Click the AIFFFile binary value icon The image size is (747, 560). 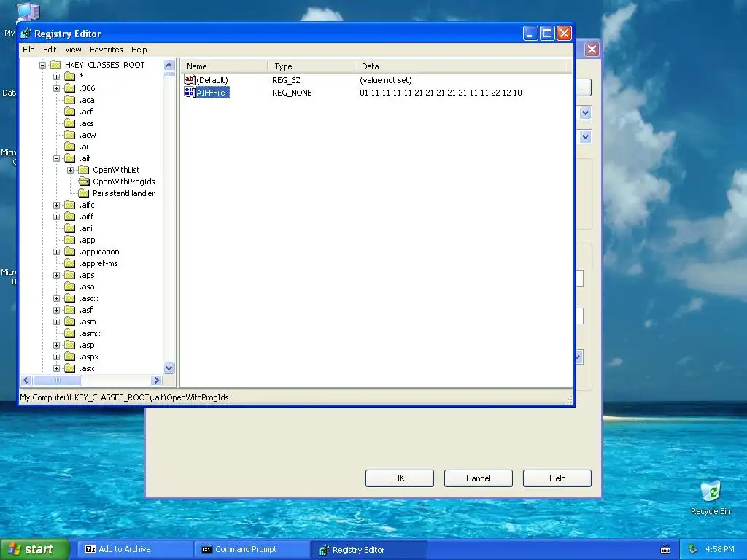[190, 92]
